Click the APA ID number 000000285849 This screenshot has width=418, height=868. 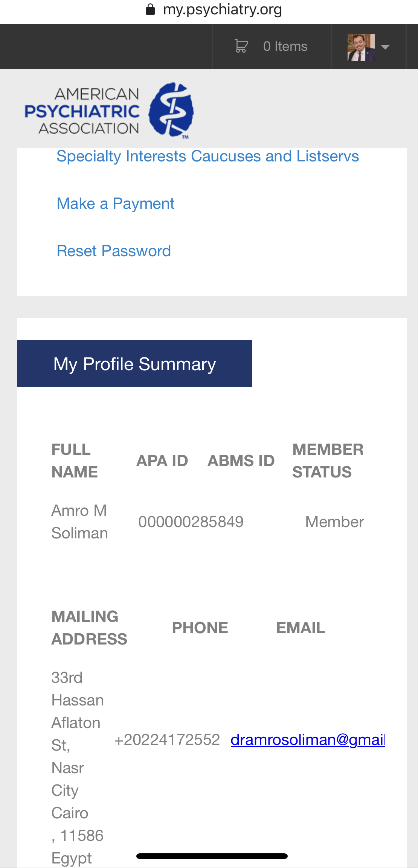[191, 522]
